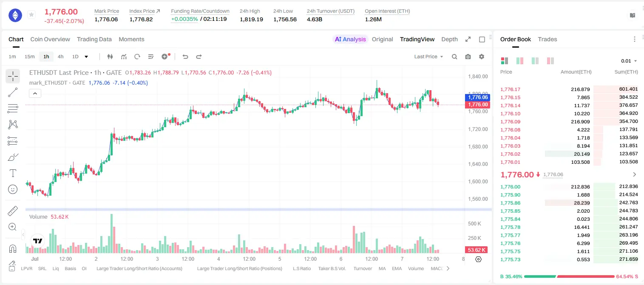
Task: Select the text annotation tool
Action: pos(13,173)
